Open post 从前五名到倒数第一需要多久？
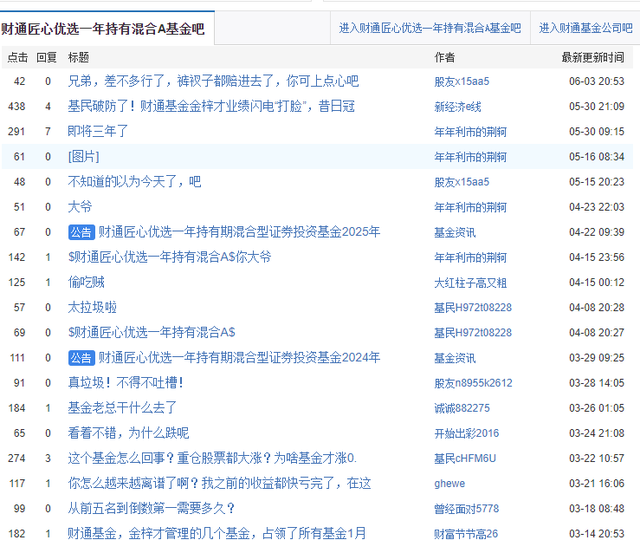 (151, 509)
